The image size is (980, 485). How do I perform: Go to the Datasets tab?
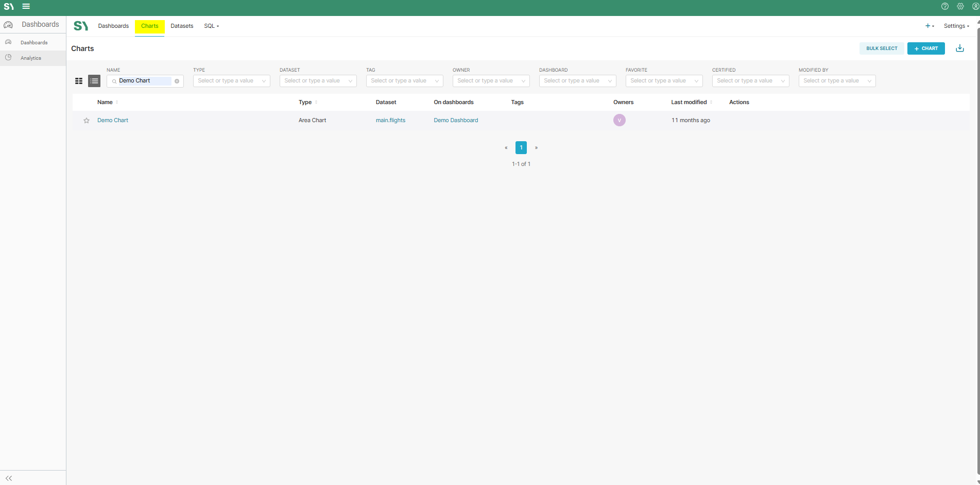click(x=182, y=26)
